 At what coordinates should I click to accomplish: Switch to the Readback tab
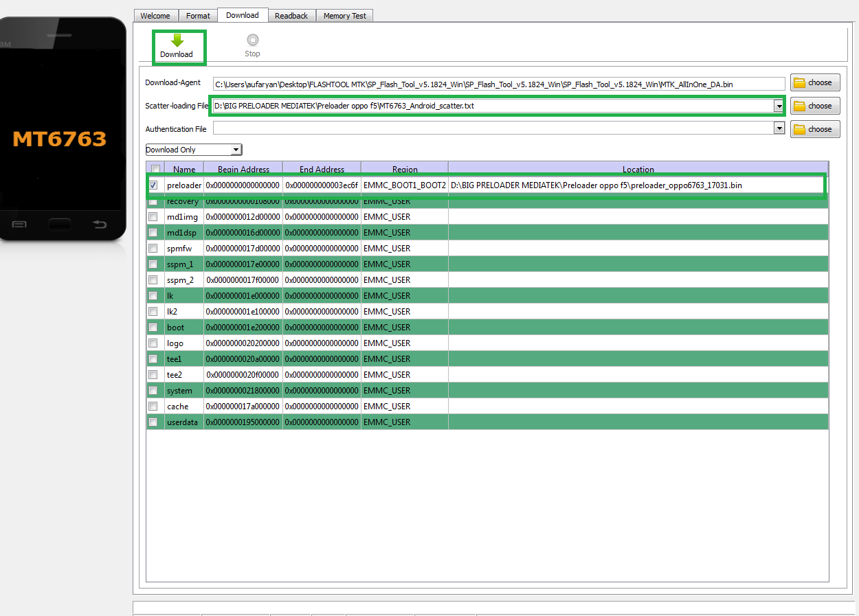[291, 15]
